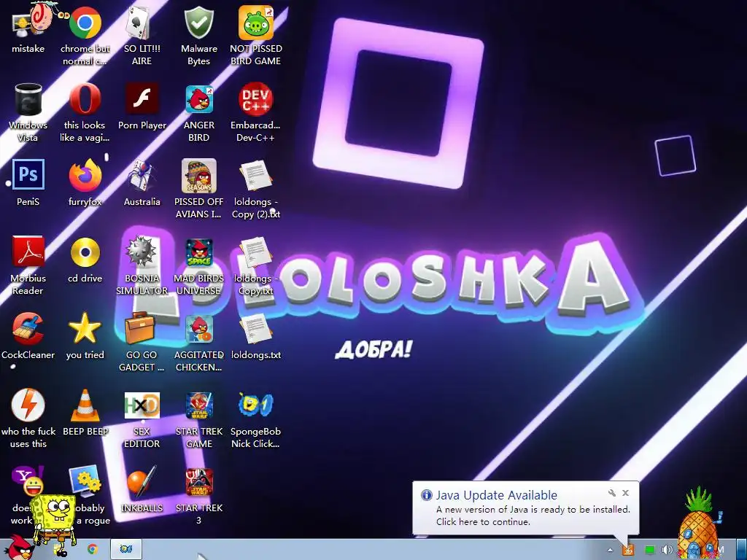747x560 pixels.
Task: Open the Windows Vista recycle bin icon
Action: click(x=28, y=99)
